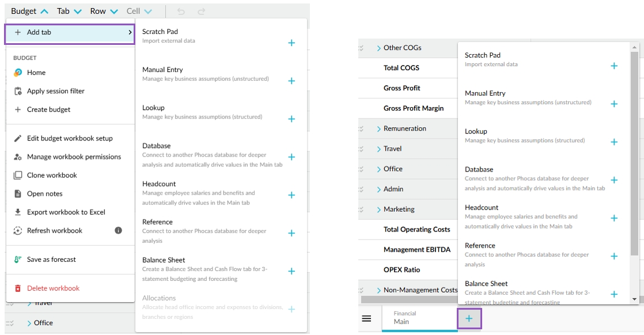Viewport: 644px width, 335px height.
Task: Open the Row dropdown menu
Action: (x=104, y=12)
